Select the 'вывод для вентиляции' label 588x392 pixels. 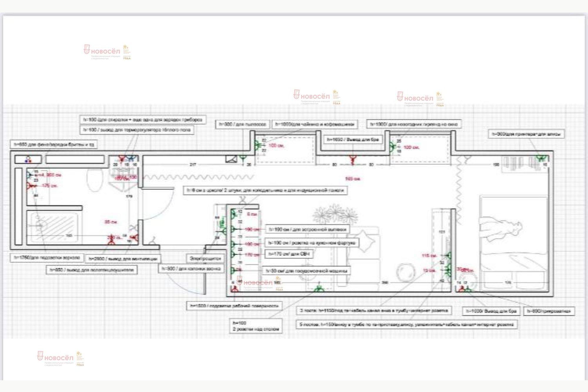123,259
